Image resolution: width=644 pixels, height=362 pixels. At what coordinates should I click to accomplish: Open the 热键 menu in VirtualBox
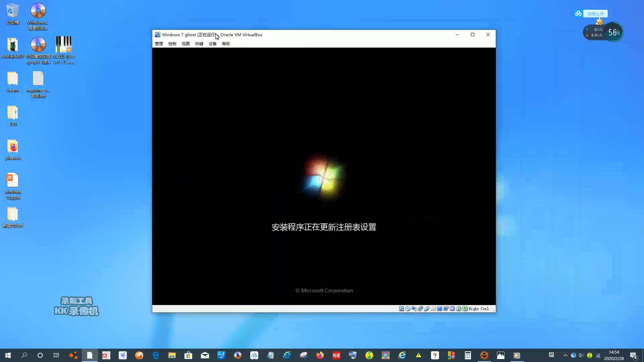point(199,44)
